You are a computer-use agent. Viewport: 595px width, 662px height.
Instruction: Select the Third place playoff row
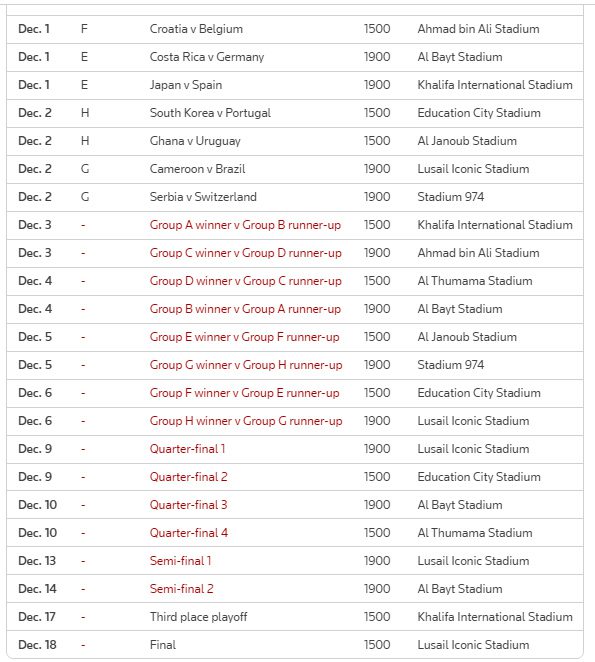coord(295,617)
